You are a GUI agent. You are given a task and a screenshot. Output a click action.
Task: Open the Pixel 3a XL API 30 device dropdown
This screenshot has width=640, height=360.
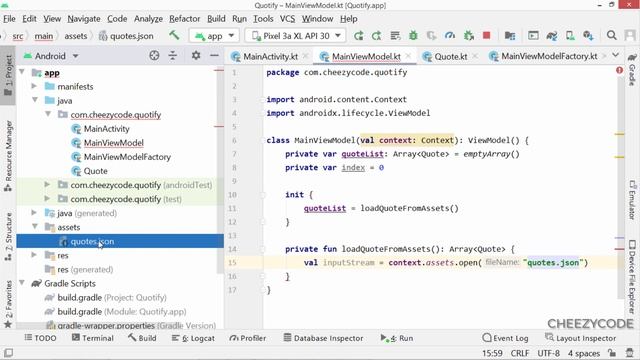pyautogui.click(x=296, y=36)
